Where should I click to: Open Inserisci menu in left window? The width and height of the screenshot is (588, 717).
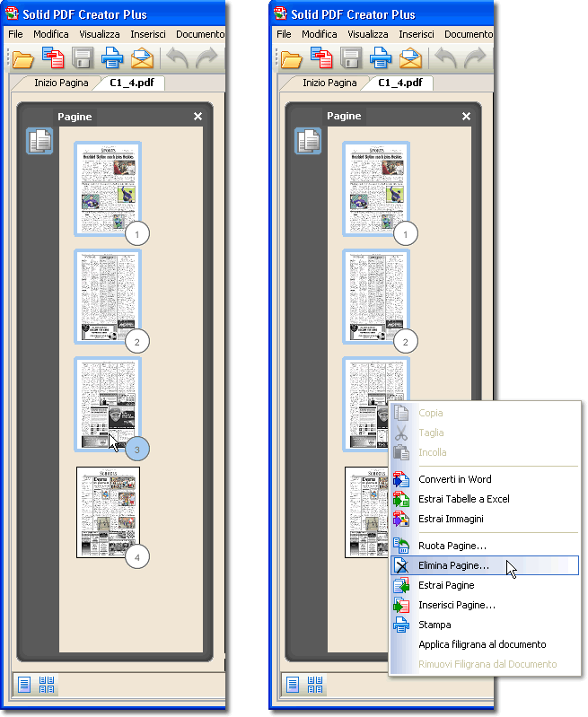click(x=148, y=34)
